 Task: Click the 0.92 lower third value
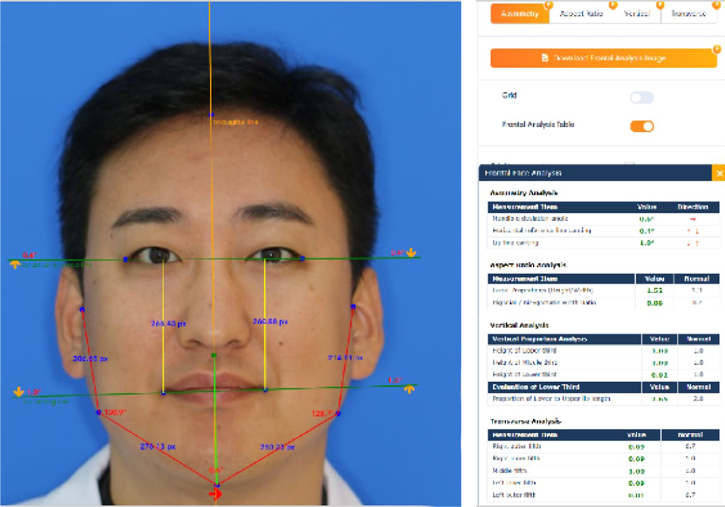pos(659,375)
